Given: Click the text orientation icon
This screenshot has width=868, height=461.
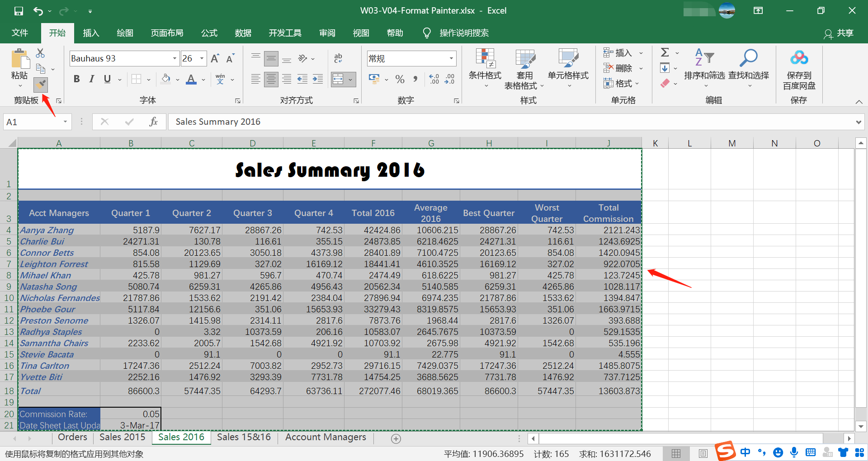Looking at the screenshot, I should [x=302, y=58].
